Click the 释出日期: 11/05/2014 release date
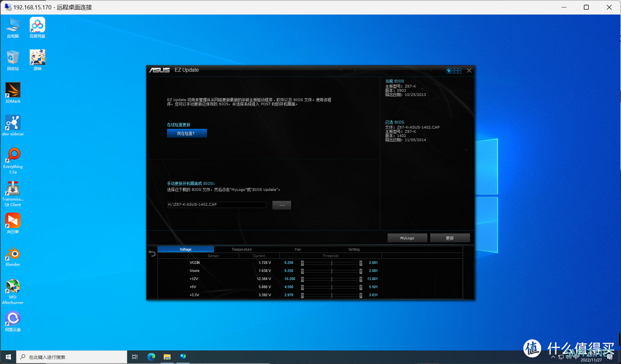Viewport: 621px width, 364px height. [405, 140]
